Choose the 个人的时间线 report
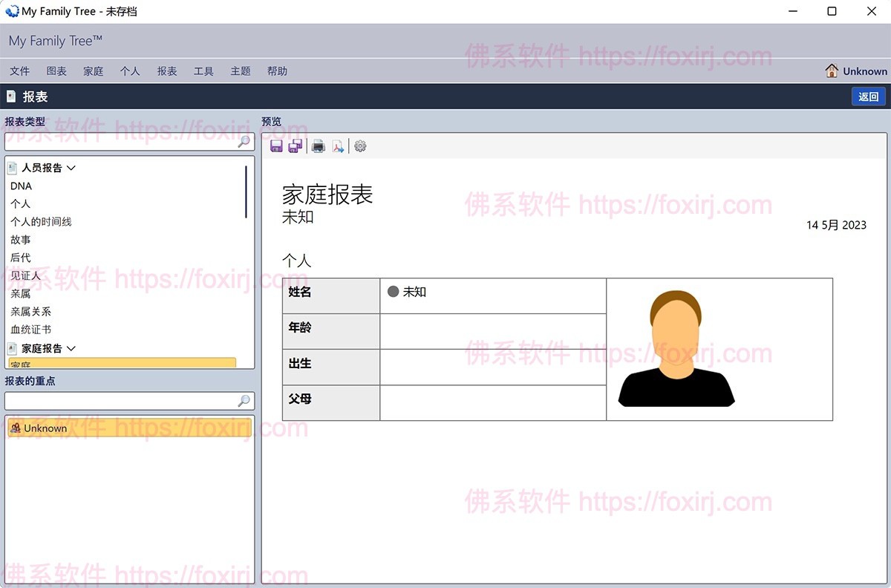Screen dimensions: 891x588 [x=41, y=222]
